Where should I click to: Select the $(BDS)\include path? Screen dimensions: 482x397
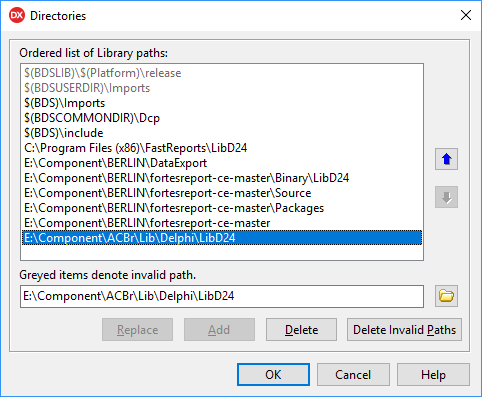pyautogui.click(x=222, y=133)
